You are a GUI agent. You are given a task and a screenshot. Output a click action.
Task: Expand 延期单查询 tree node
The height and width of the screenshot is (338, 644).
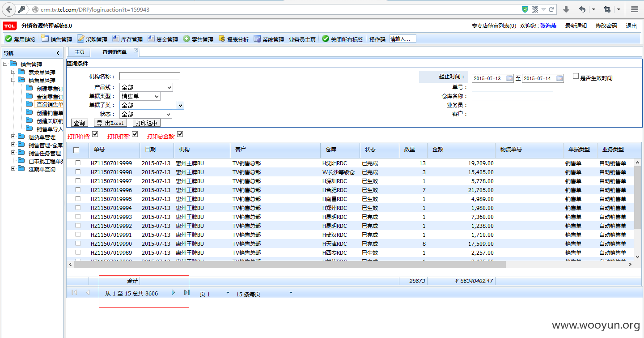(x=13, y=169)
